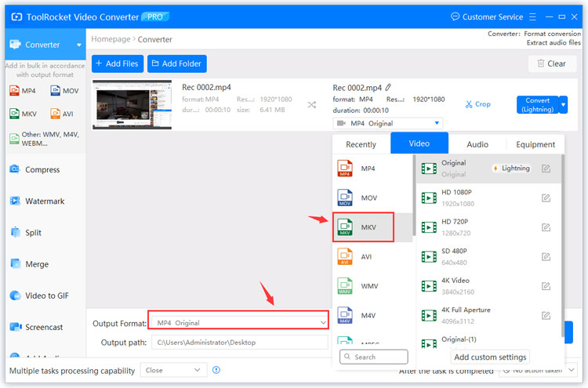This screenshot has width=588, height=388.
Task: Open the Rec 0002.mp4 video thumbnail
Action: click(x=132, y=104)
